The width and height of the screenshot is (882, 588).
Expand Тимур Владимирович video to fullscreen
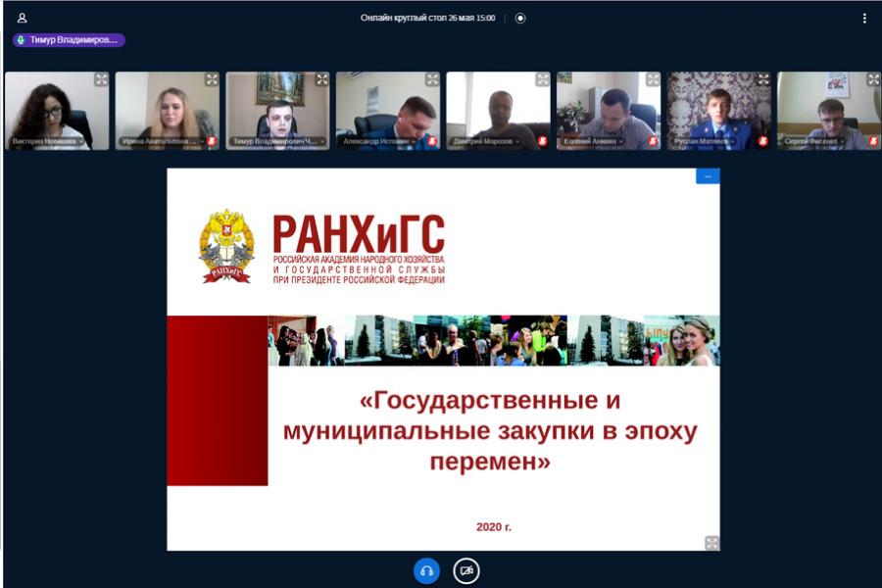[321, 79]
